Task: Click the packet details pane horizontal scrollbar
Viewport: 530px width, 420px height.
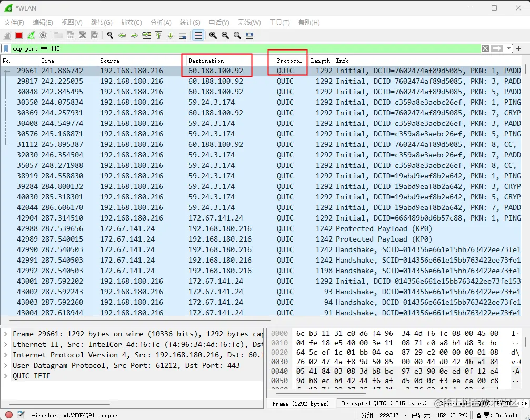Action: click(59, 404)
